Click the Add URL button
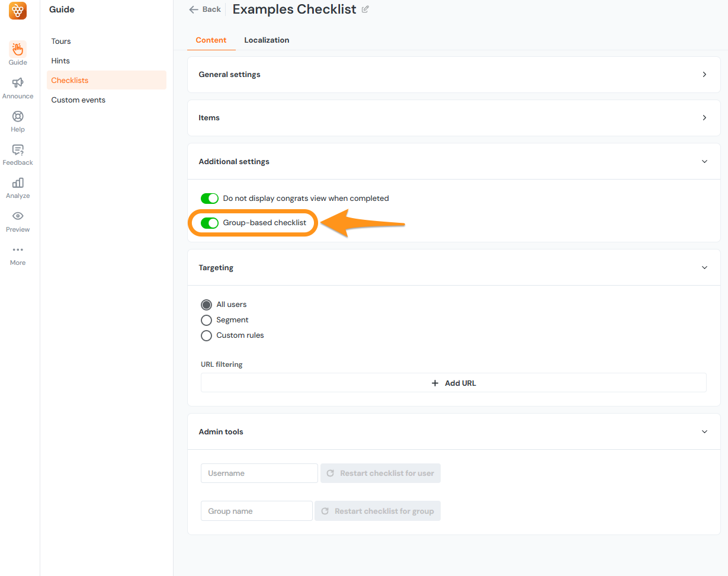This screenshot has height=576, width=728. pos(453,383)
